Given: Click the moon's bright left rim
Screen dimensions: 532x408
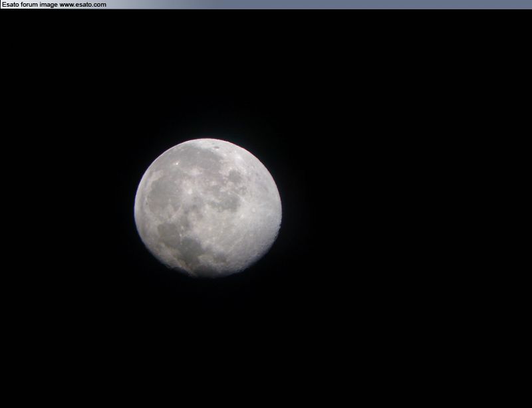Looking at the screenshot, I should coord(137,207).
